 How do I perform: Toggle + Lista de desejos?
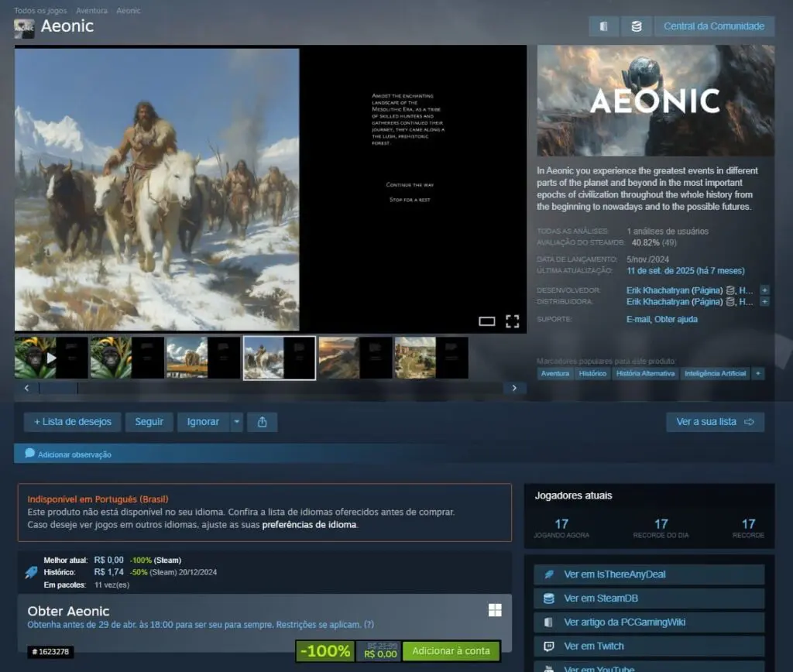(73, 422)
